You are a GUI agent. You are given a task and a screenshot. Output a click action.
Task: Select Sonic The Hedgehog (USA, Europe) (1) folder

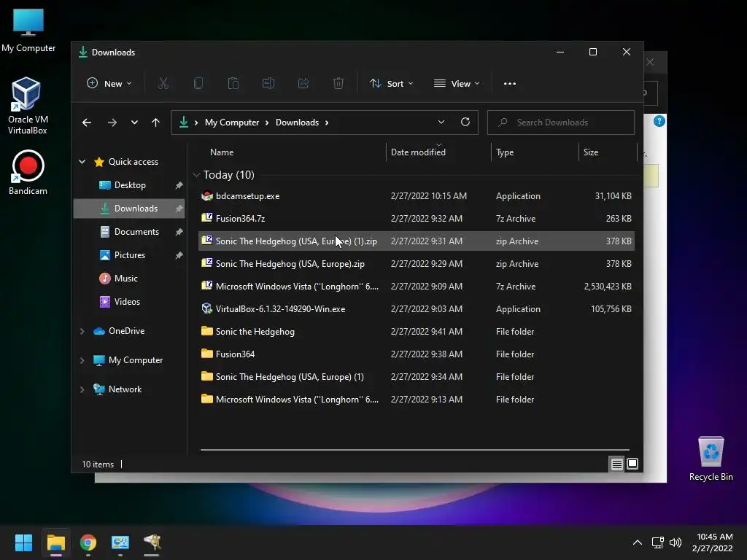[417, 377]
